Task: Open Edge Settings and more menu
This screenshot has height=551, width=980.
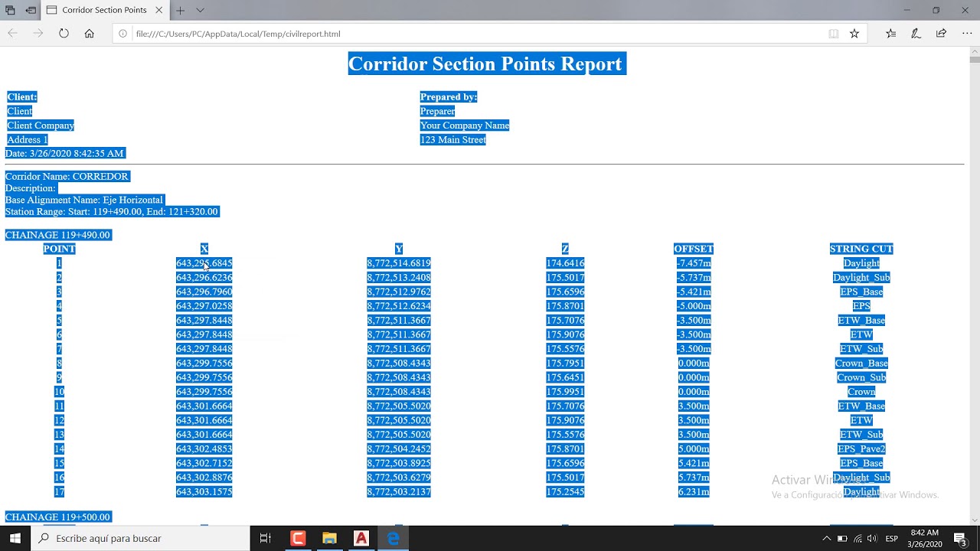Action: tap(965, 34)
